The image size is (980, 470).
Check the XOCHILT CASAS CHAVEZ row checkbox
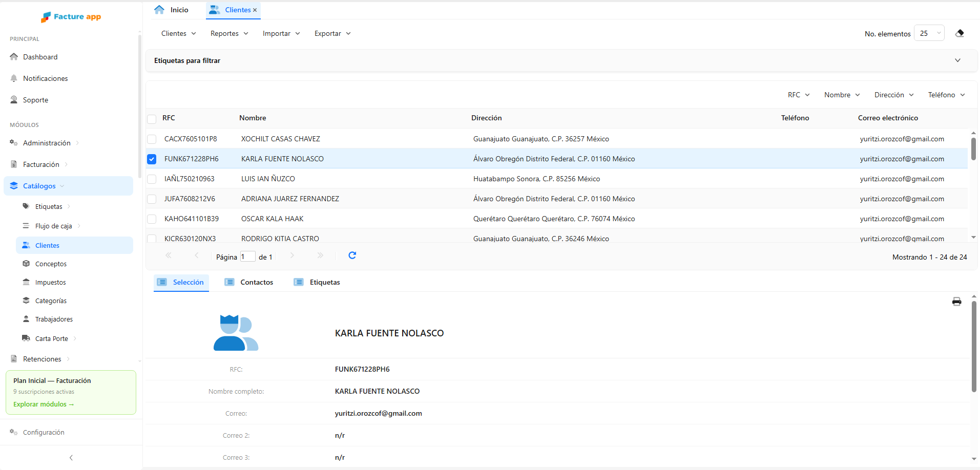tap(152, 139)
